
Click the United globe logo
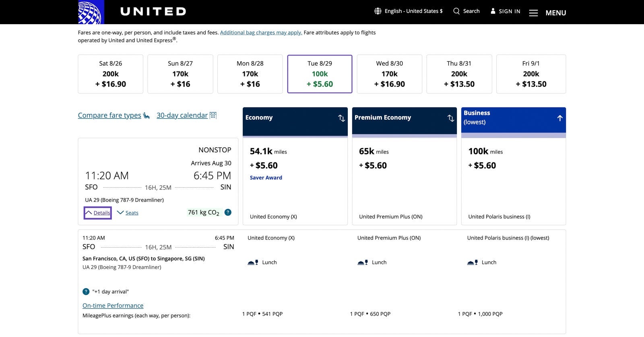pos(91,12)
